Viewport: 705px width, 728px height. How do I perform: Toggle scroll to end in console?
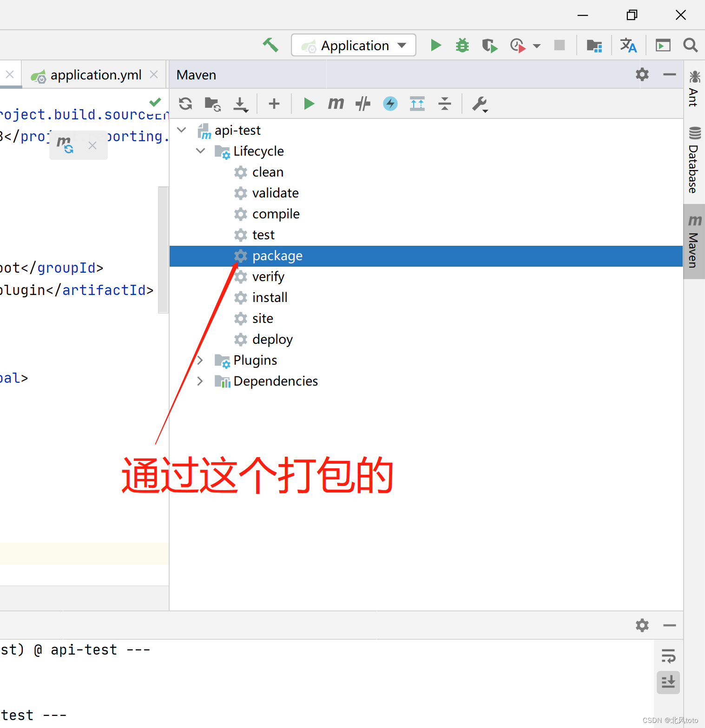click(x=668, y=682)
